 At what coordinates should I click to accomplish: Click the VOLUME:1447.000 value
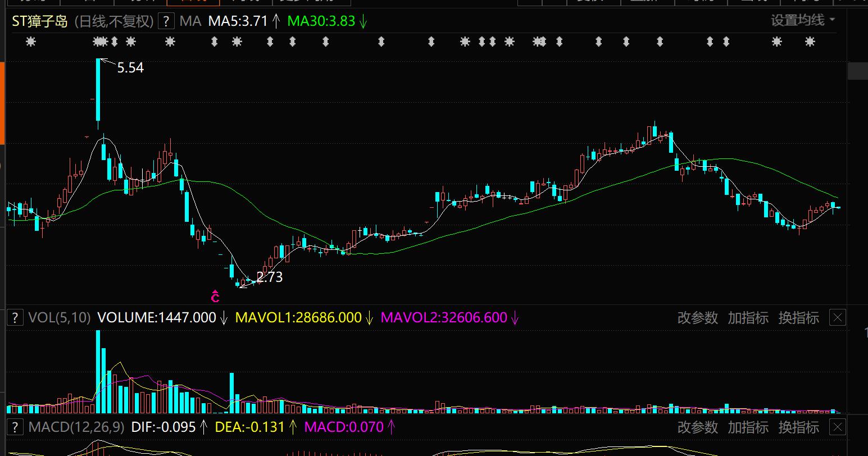(x=157, y=317)
